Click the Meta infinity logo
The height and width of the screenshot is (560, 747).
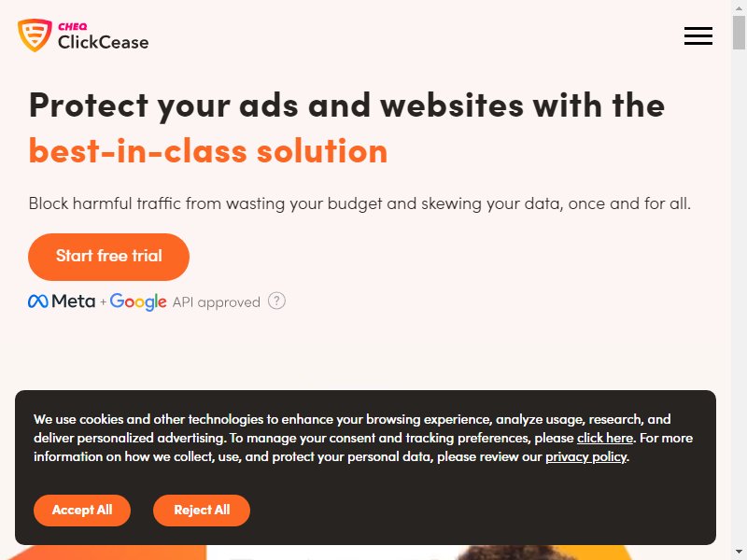coord(38,301)
